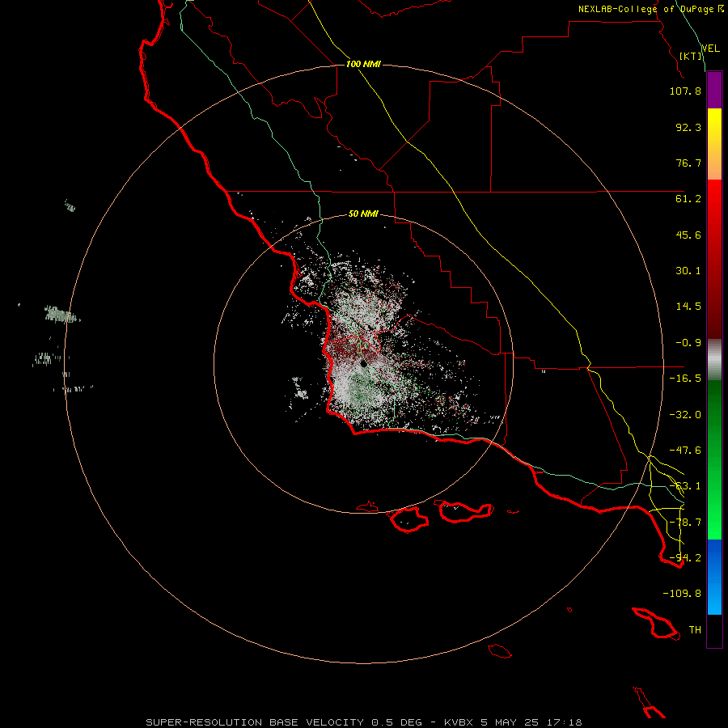Click the -47.6 velocity scale value

click(x=685, y=451)
